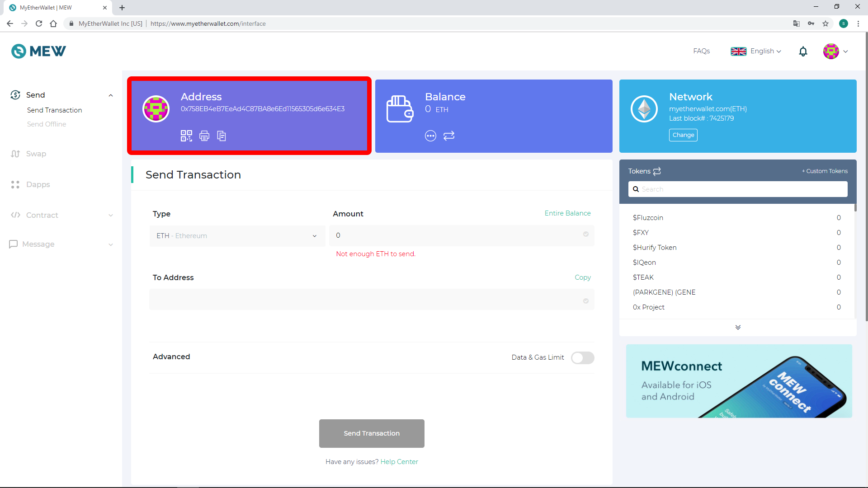This screenshot has width=868, height=488.
Task: Open the Help Center link
Action: (399, 462)
